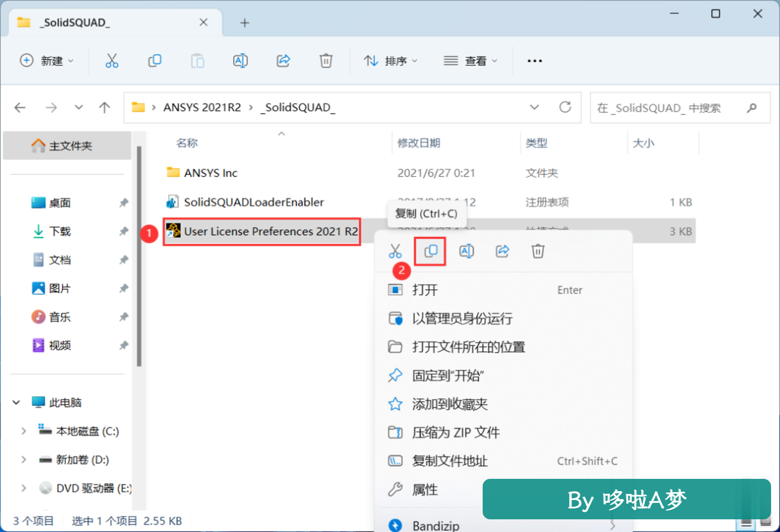Image resolution: width=780 pixels, height=532 pixels.
Task: Click the Cut icon in the top toolbar
Action: click(112, 61)
